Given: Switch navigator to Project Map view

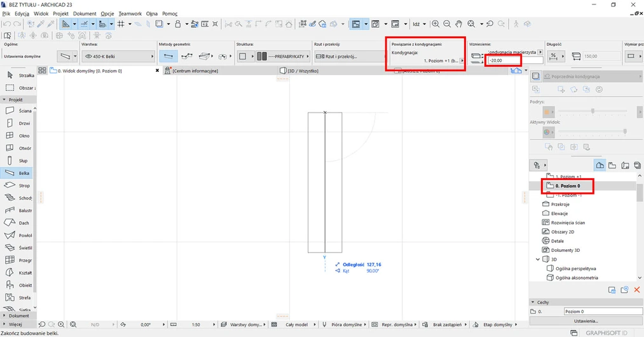Looking at the screenshot, I should [599, 165].
